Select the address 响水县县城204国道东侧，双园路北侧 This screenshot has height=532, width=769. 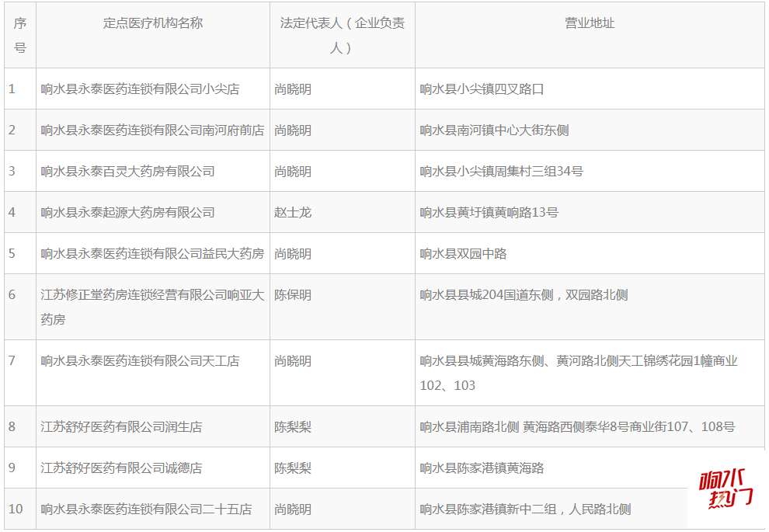(524, 295)
